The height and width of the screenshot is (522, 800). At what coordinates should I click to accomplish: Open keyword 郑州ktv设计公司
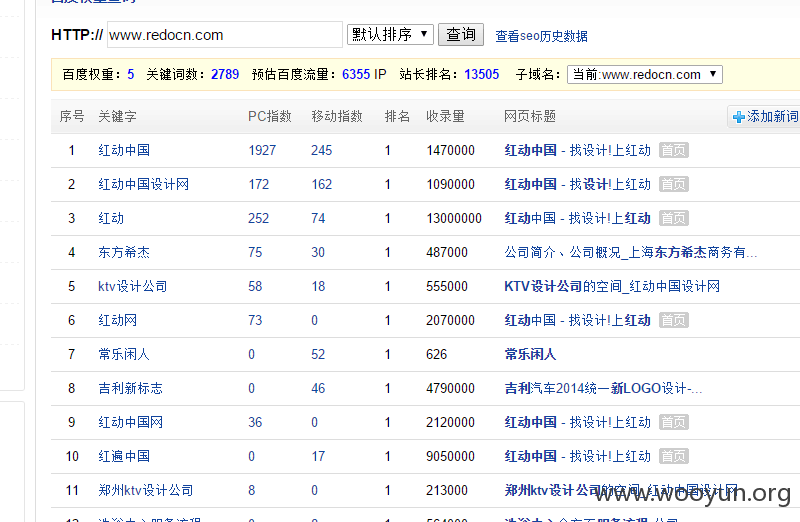click(146, 490)
